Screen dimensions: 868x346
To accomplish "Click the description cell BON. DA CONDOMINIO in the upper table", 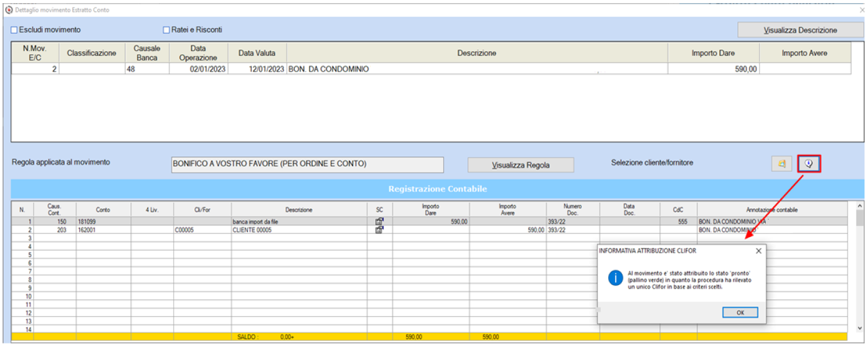I will coord(477,69).
